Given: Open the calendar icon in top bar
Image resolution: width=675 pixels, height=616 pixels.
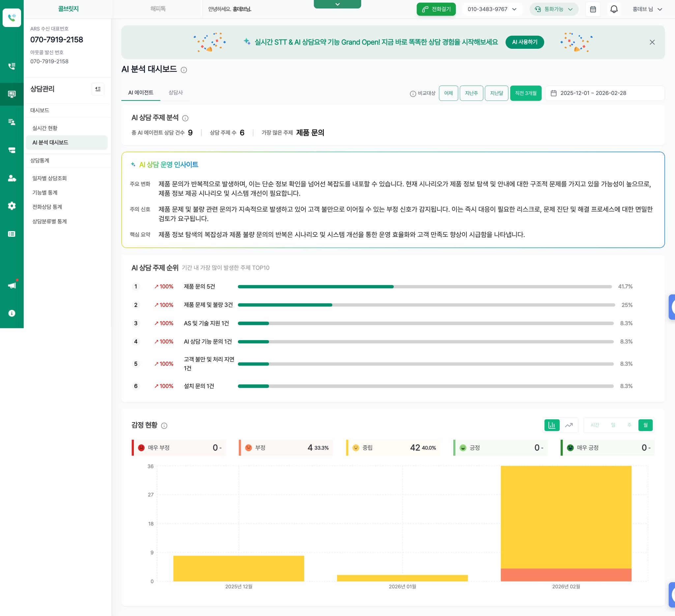Looking at the screenshot, I should tap(593, 9).
